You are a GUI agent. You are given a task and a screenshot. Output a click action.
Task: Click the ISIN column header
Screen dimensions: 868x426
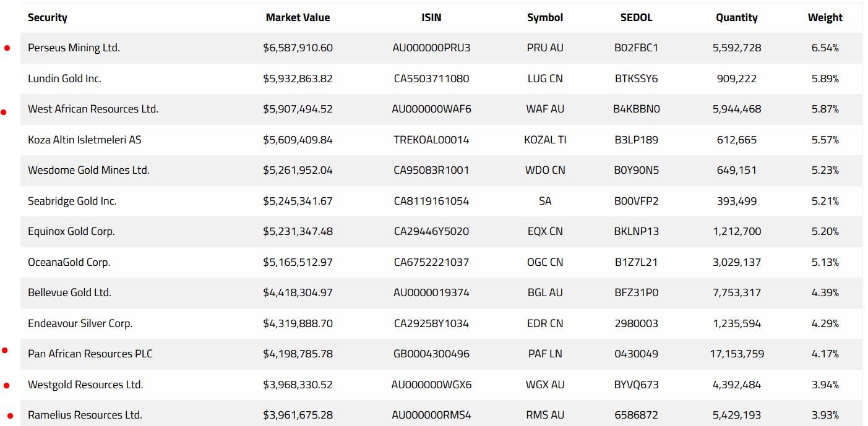click(x=431, y=17)
